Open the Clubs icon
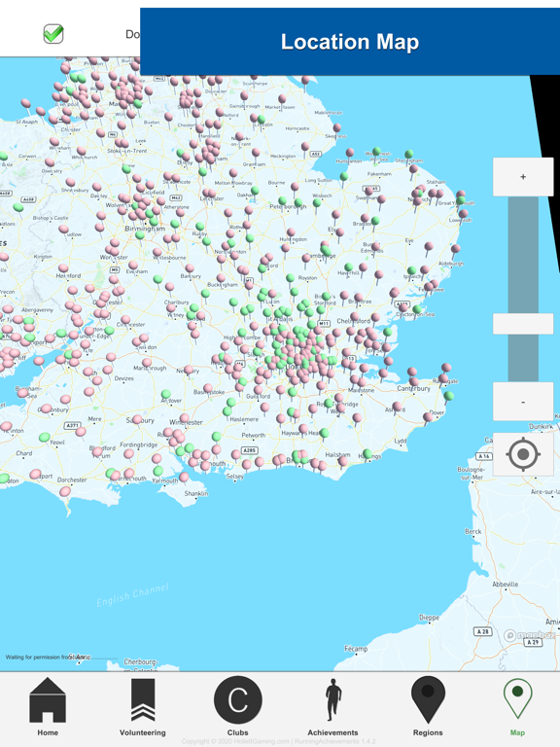This screenshot has width=560, height=747. [237, 700]
